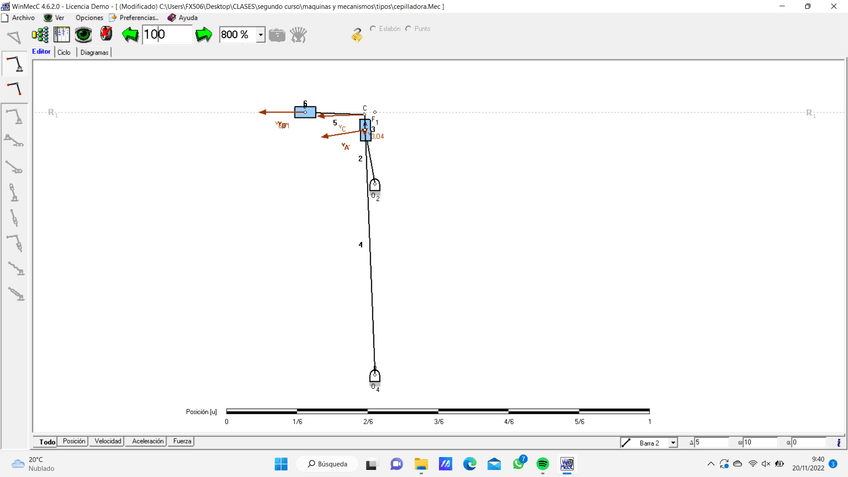Image resolution: width=848 pixels, height=477 pixels.
Task: Open the Opciones menu
Action: point(89,18)
